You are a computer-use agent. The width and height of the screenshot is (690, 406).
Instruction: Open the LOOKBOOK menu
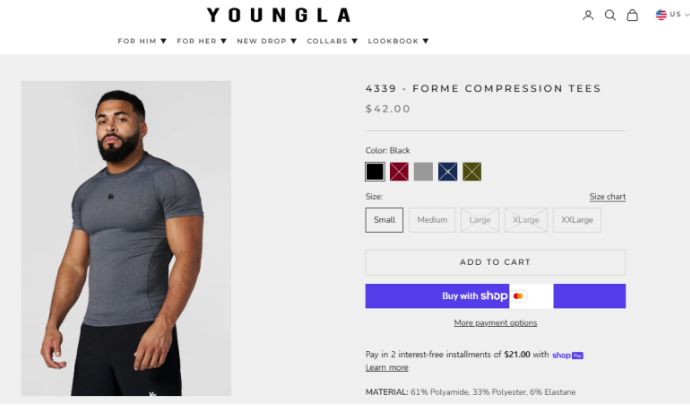pos(398,41)
